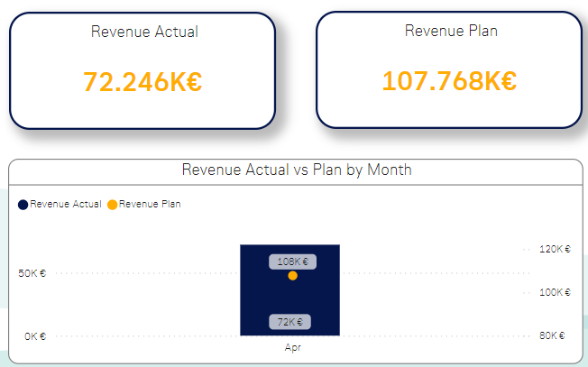
Task: Click the 72K € data label
Action: (289, 322)
